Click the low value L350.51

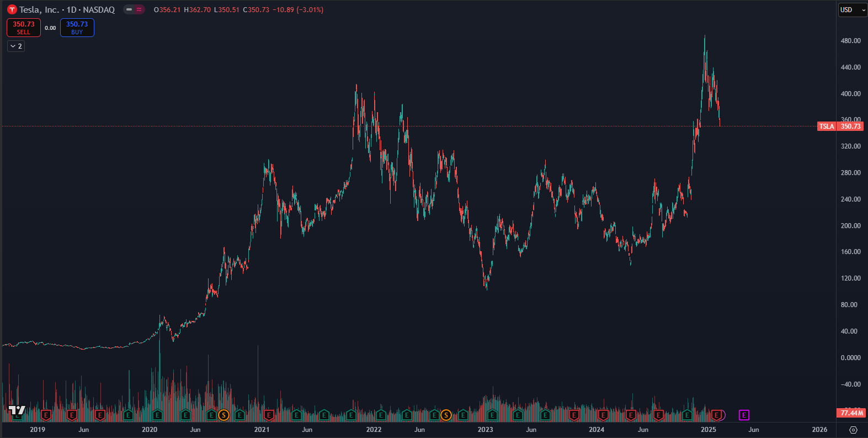coord(227,10)
